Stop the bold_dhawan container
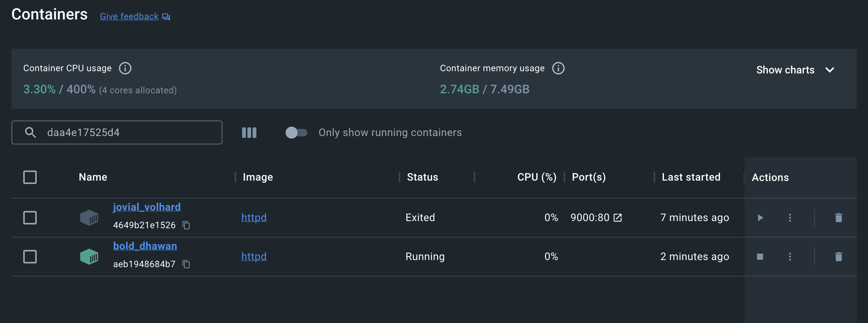The height and width of the screenshot is (323, 868). point(760,257)
